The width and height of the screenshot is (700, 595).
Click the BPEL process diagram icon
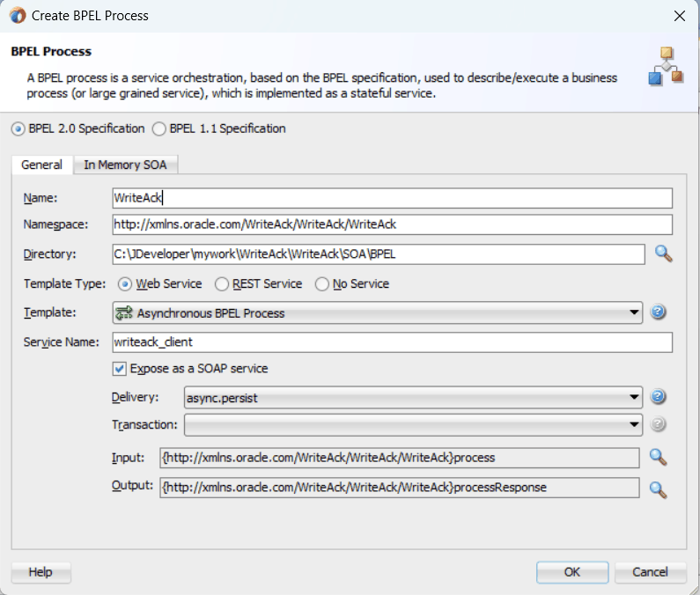(x=666, y=67)
